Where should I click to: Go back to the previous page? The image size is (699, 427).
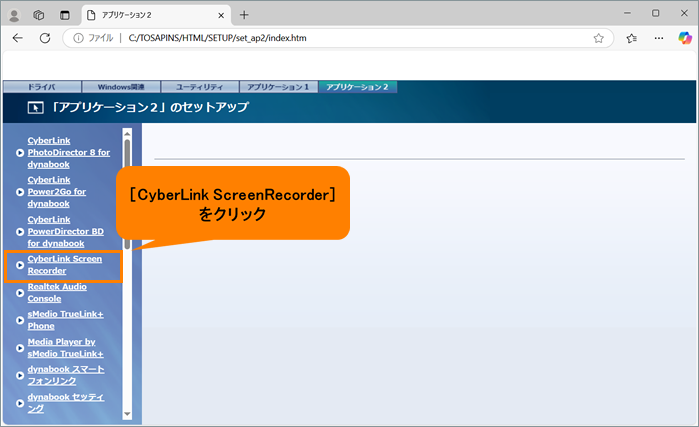(18, 38)
